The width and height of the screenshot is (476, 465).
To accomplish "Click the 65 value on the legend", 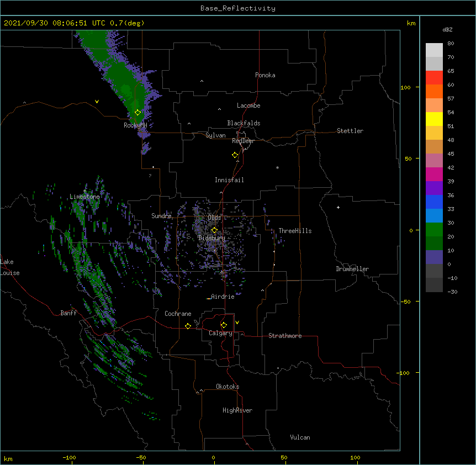I will (451, 71).
